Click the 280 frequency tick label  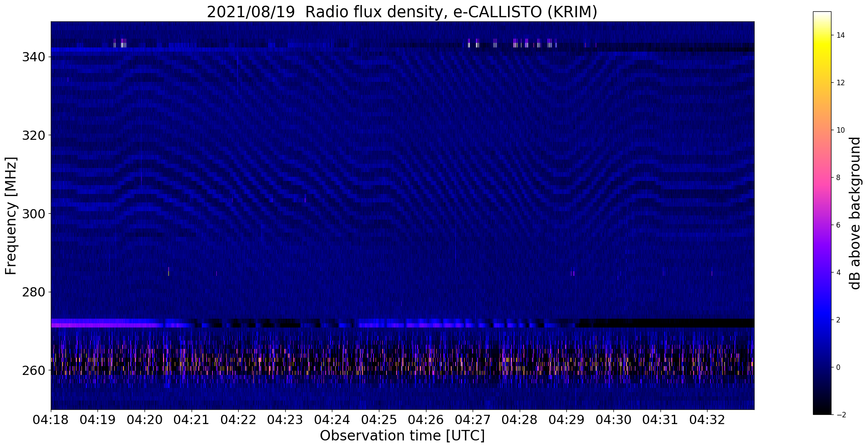[x=34, y=292]
